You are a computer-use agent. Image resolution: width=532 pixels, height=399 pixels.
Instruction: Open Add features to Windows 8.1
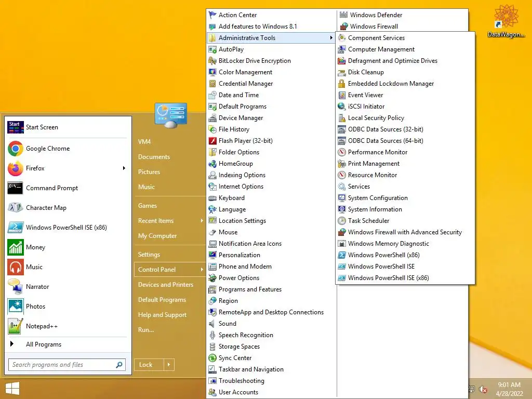[258, 26]
